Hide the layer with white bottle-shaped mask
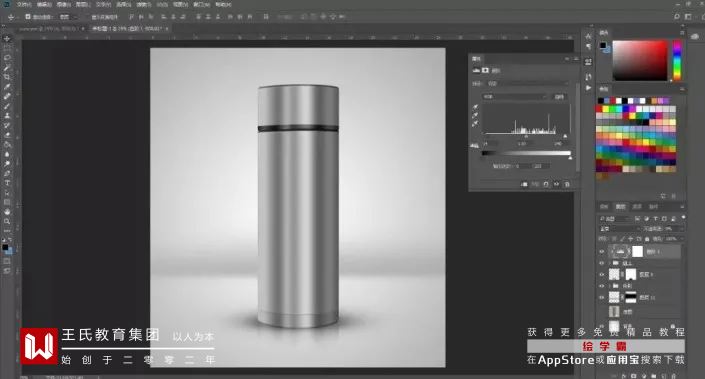This screenshot has width=705, height=379. tap(602, 274)
